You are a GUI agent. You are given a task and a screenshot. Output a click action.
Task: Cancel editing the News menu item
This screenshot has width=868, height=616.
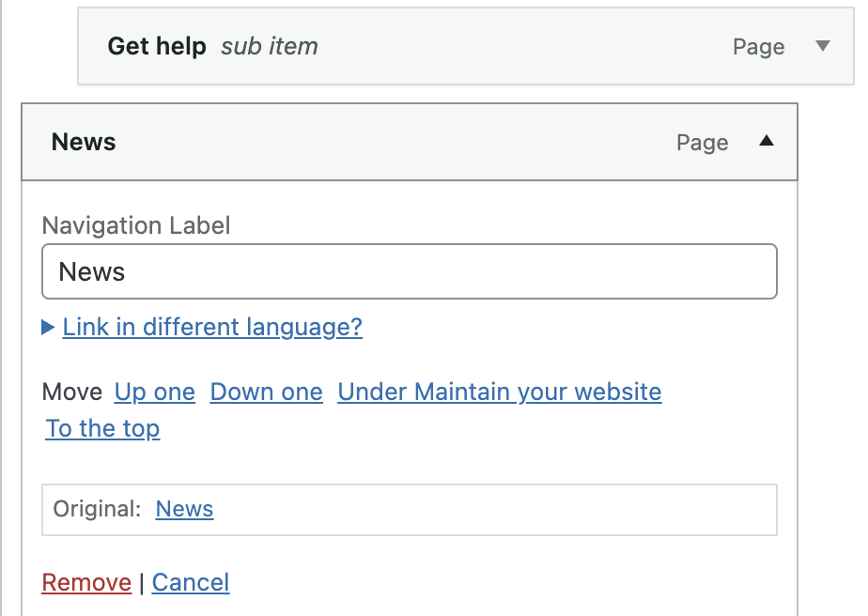click(x=191, y=582)
